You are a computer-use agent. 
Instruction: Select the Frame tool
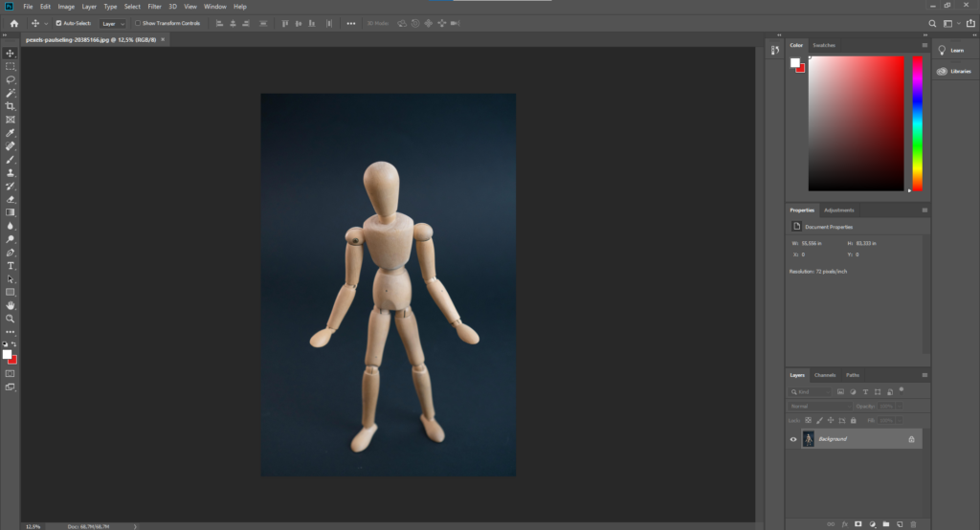[x=10, y=120]
